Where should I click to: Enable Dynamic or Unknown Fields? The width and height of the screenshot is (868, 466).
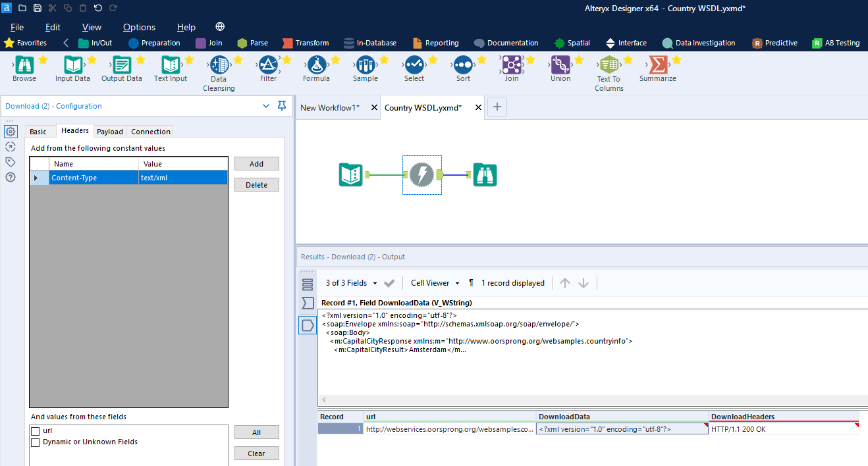36,442
